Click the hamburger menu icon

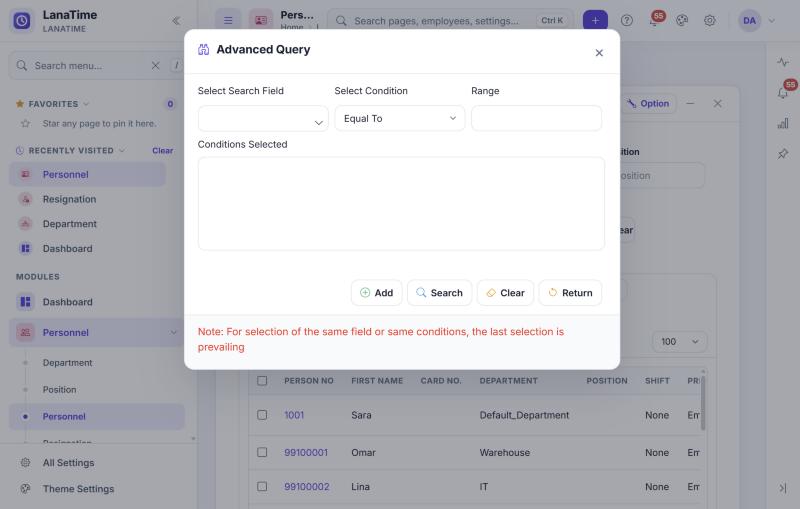[x=228, y=20]
